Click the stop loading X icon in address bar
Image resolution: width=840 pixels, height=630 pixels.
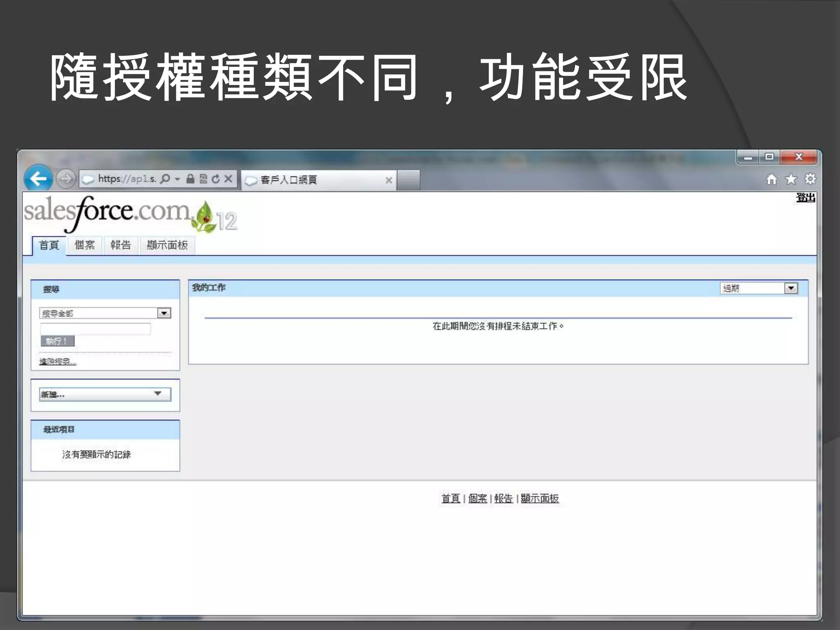[x=228, y=179]
